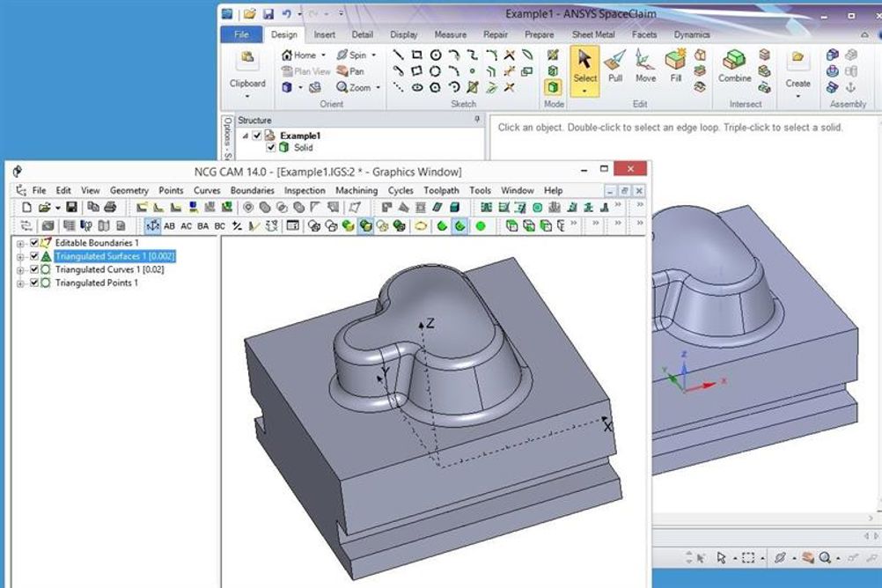Open the Cycles menu in NCG CAM

[401, 191]
